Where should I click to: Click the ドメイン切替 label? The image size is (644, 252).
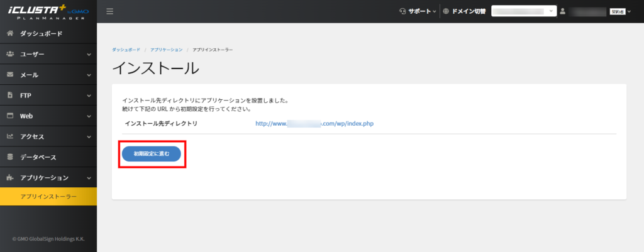click(x=468, y=11)
